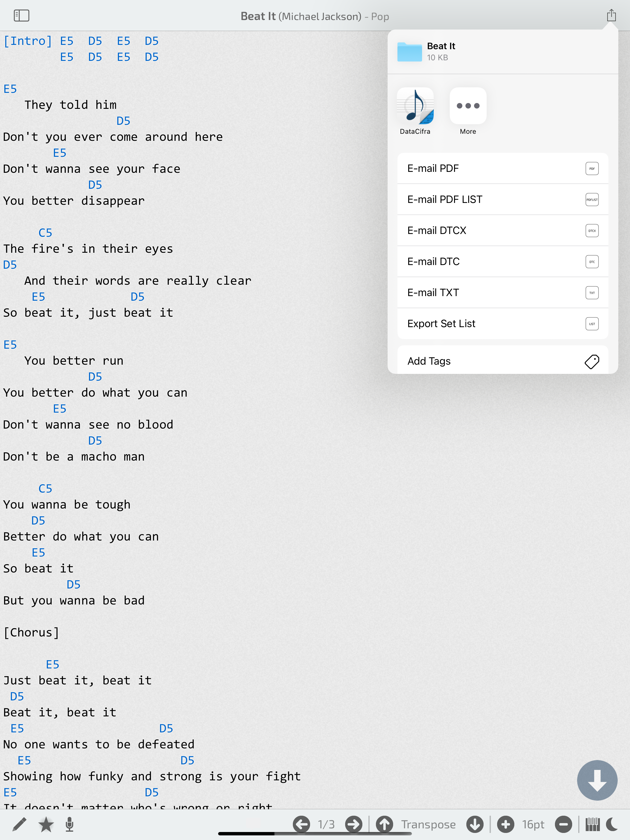This screenshot has height=840, width=630.
Task: Open the piano keyboard chords icon
Action: tap(592, 824)
